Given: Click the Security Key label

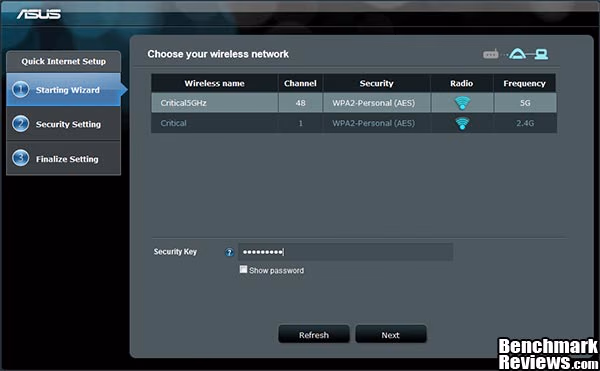Looking at the screenshot, I should 175,252.
